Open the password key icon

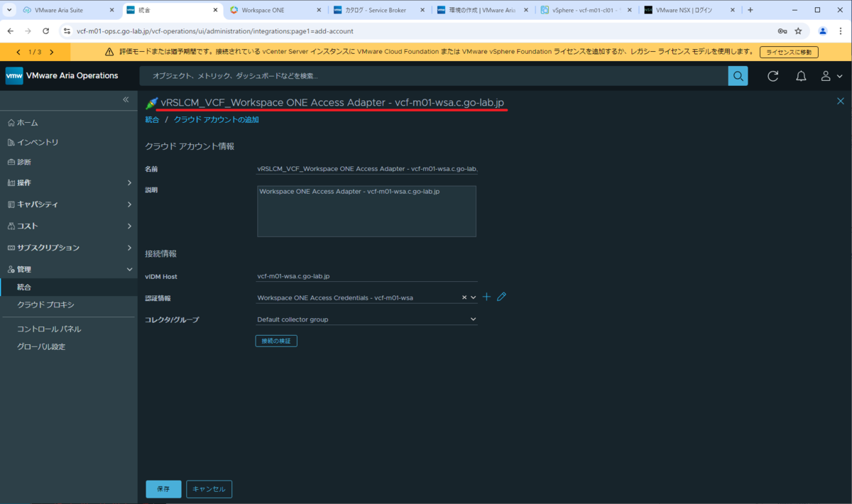[782, 31]
